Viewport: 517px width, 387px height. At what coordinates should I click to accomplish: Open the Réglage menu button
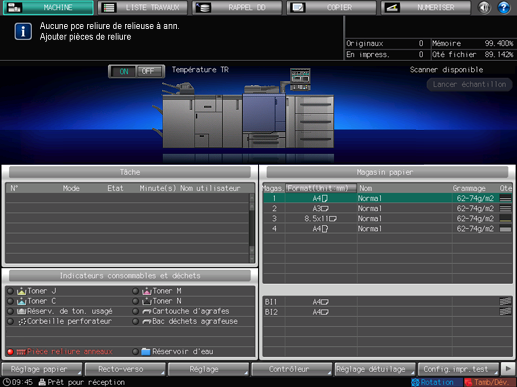tap(208, 369)
